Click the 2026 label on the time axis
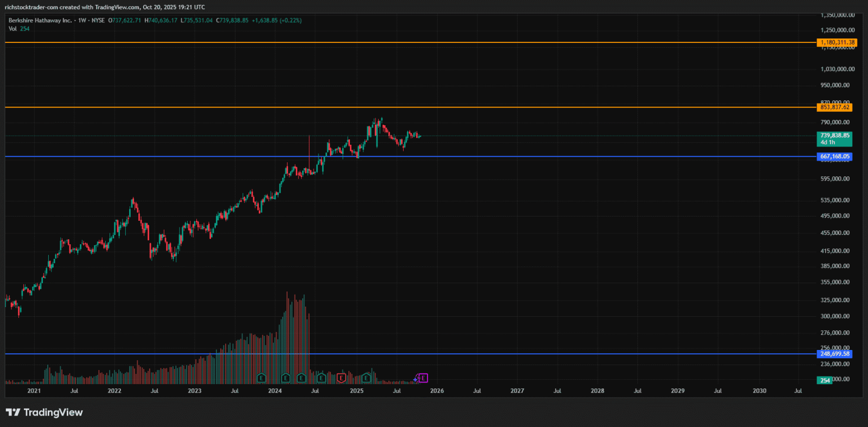This screenshot has width=868, height=427. (x=437, y=391)
